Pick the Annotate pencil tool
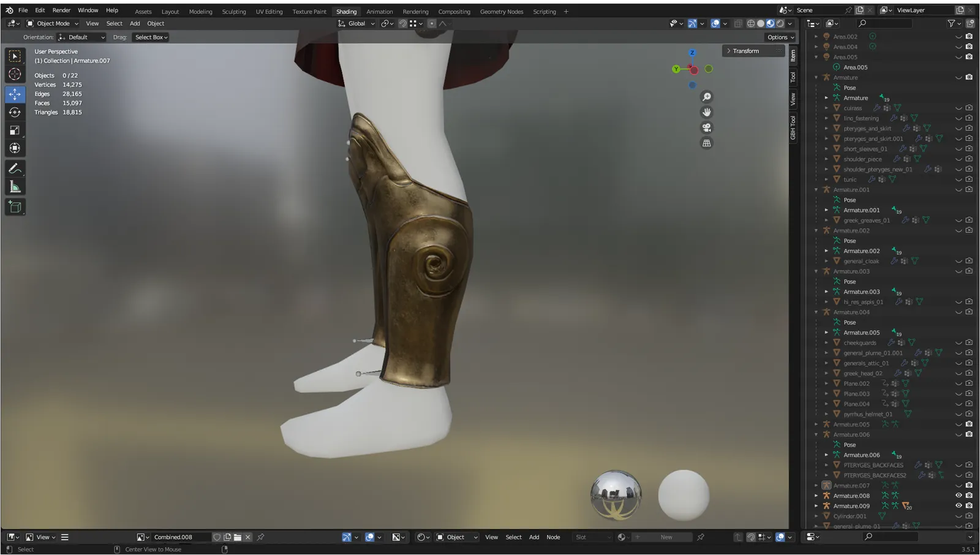Image resolution: width=980 pixels, height=555 pixels. click(15, 168)
